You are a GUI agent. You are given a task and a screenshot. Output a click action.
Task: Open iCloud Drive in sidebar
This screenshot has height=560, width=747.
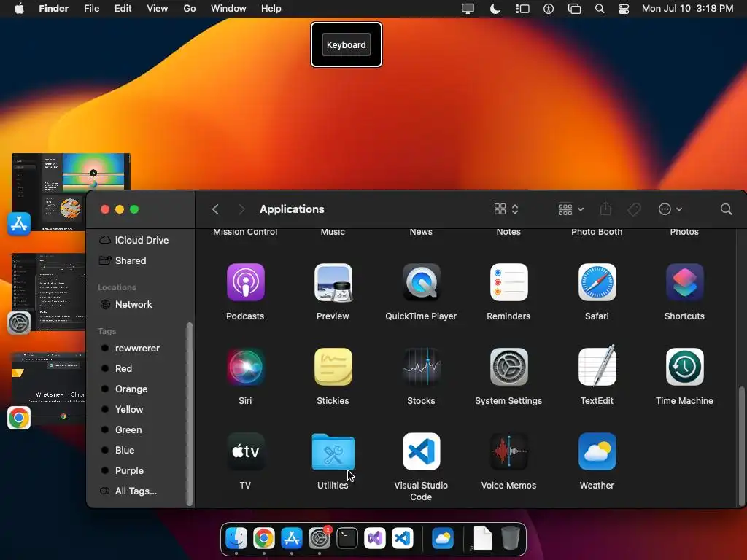point(141,240)
